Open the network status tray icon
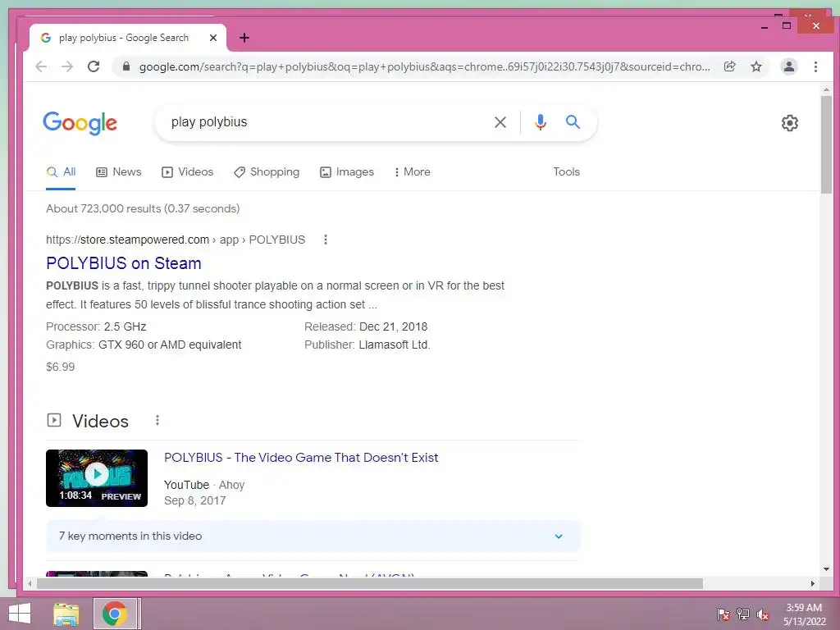The image size is (840, 630). point(743,614)
